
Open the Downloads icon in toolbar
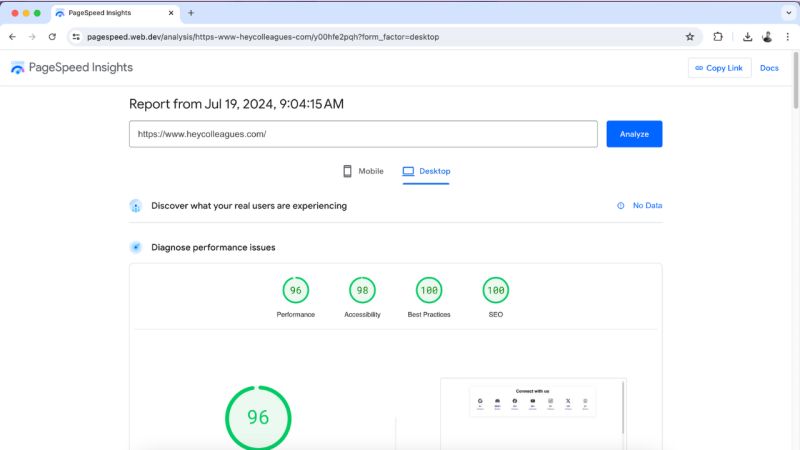coord(747,37)
